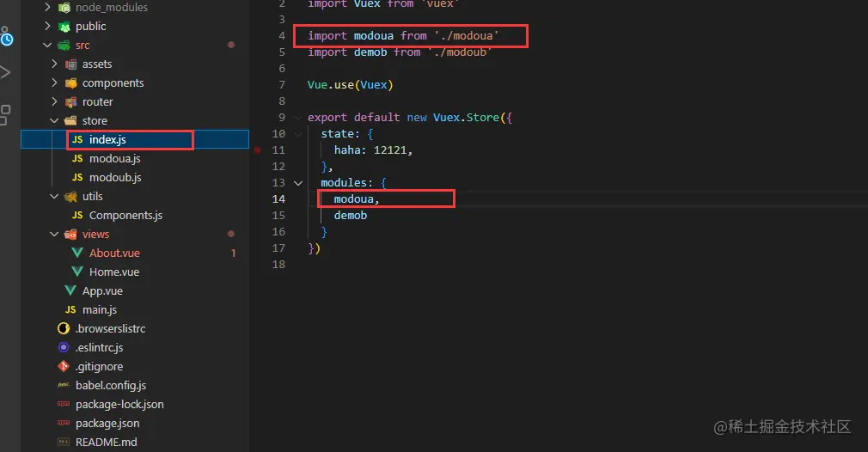Click the public folder icon
The width and height of the screenshot is (868, 452).
click(x=64, y=27)
